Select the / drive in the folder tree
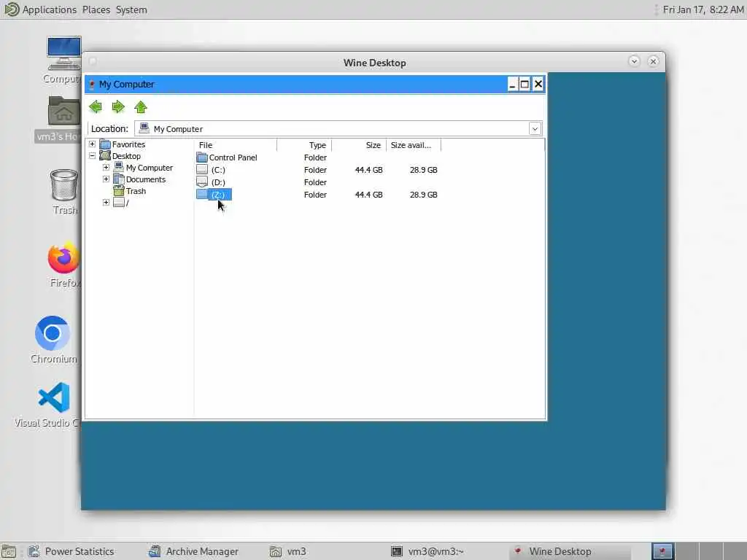 (127, 203)
